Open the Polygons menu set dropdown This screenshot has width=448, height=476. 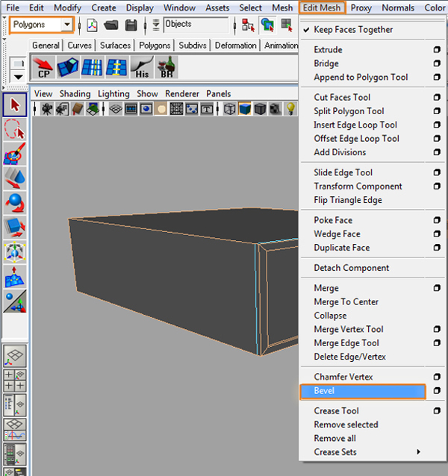tap(67, 25)
